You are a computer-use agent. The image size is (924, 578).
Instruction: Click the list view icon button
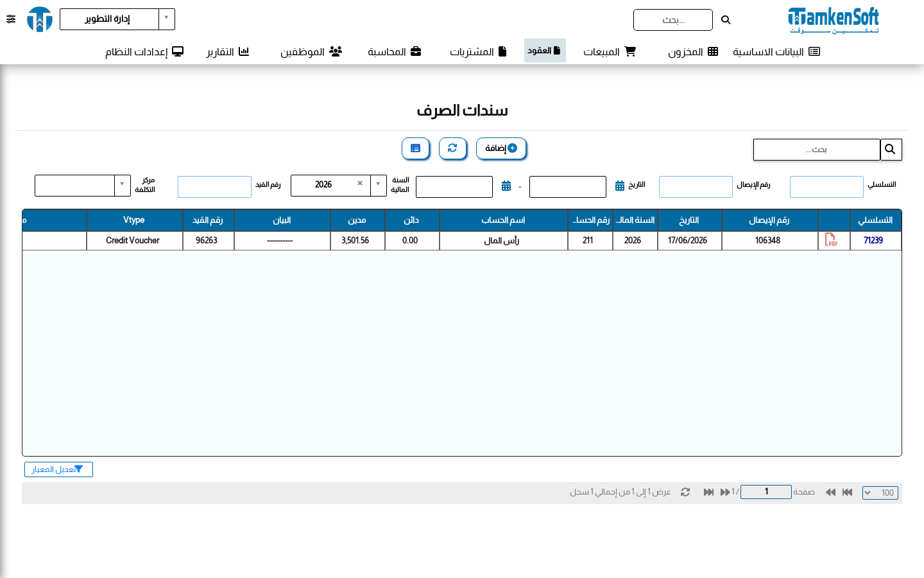point(415,148)
